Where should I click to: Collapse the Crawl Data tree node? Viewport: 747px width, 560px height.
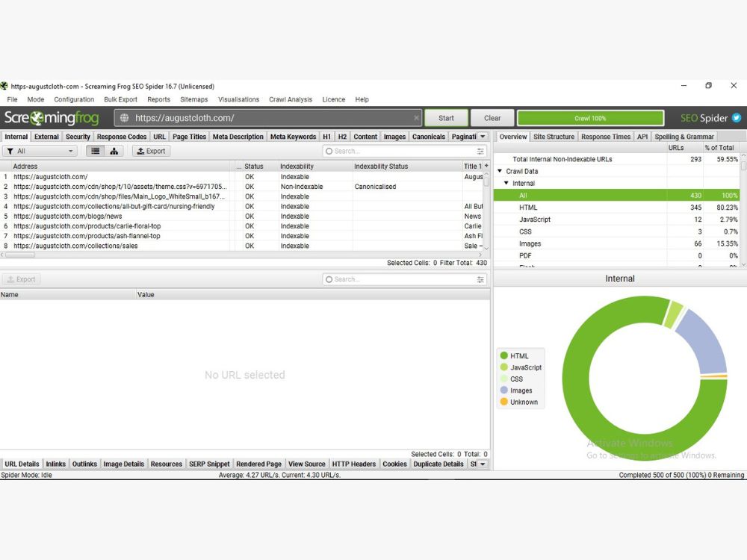[x=500, y=171]
